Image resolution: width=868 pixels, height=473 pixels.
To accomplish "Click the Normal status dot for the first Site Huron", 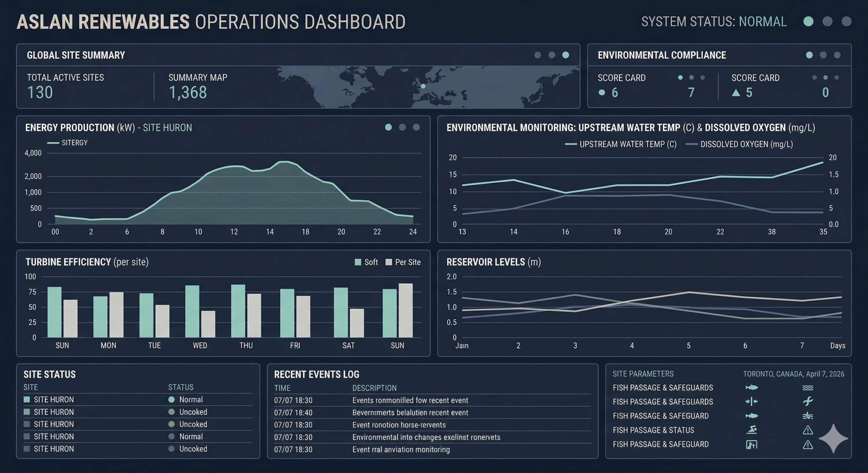I will coord(171,399).
